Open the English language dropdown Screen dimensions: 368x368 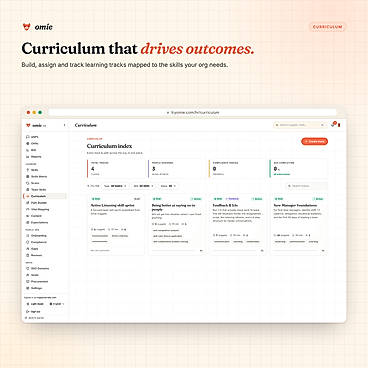[57, 304]
